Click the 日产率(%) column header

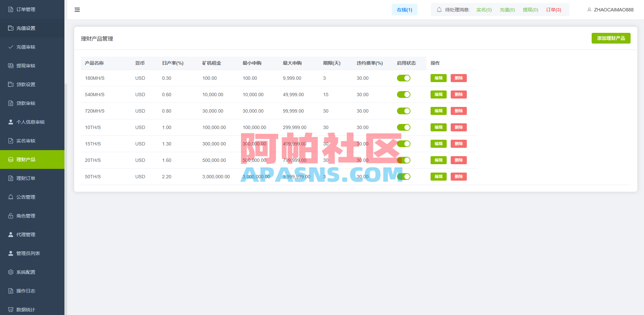(x=172, y=63)
